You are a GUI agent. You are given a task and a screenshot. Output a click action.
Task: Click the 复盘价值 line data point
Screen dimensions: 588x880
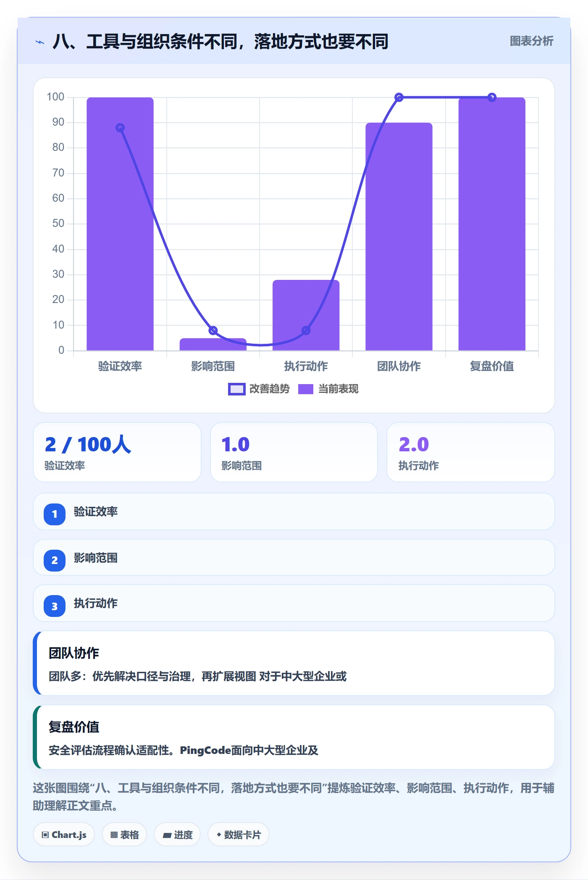pos(492,97)
